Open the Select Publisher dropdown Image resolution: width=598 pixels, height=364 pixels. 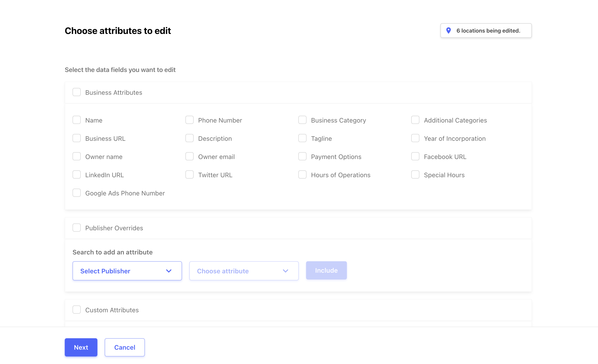pos(127,271)
